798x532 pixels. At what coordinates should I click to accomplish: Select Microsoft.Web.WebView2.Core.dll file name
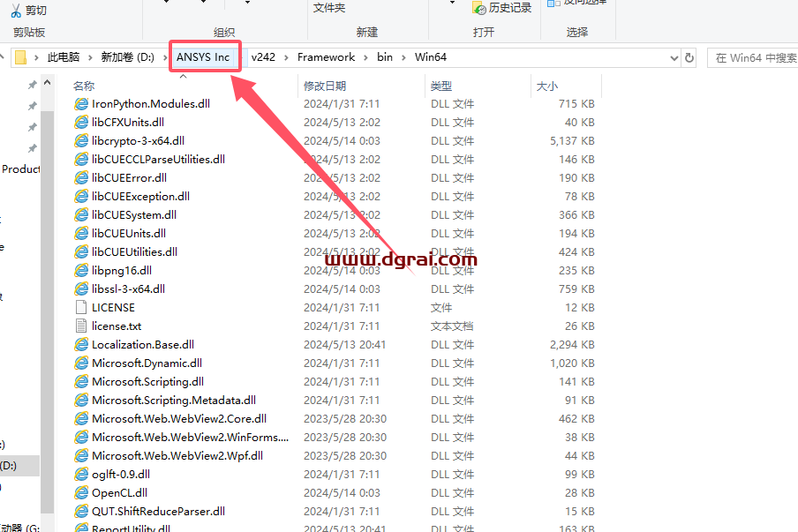coord(179,418)
